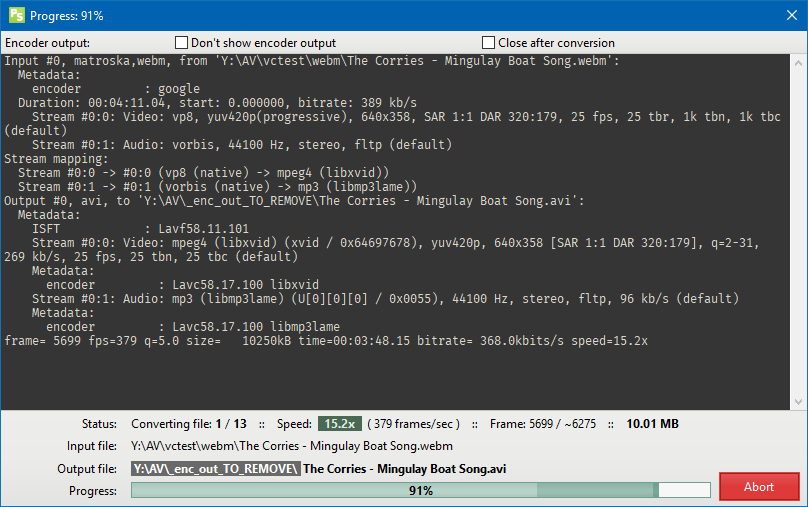Enable "Don't show encoder output" checkbox

[182, 43]
